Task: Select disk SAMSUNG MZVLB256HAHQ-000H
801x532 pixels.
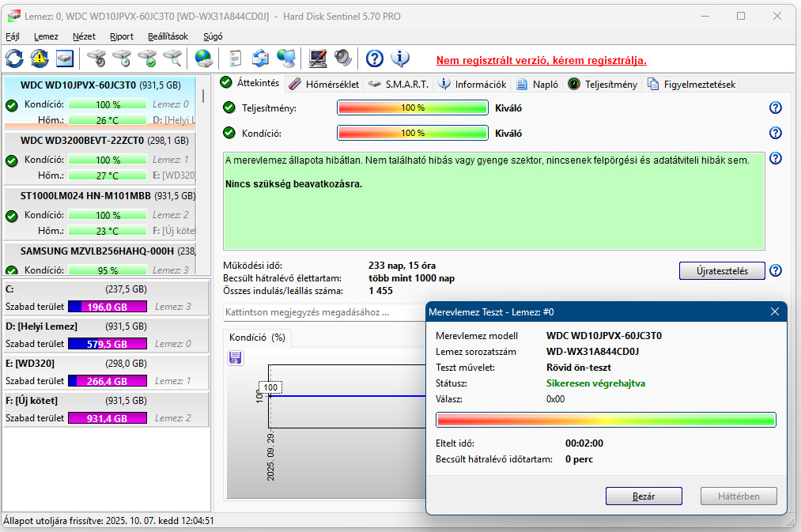Action: pos(100,259)
